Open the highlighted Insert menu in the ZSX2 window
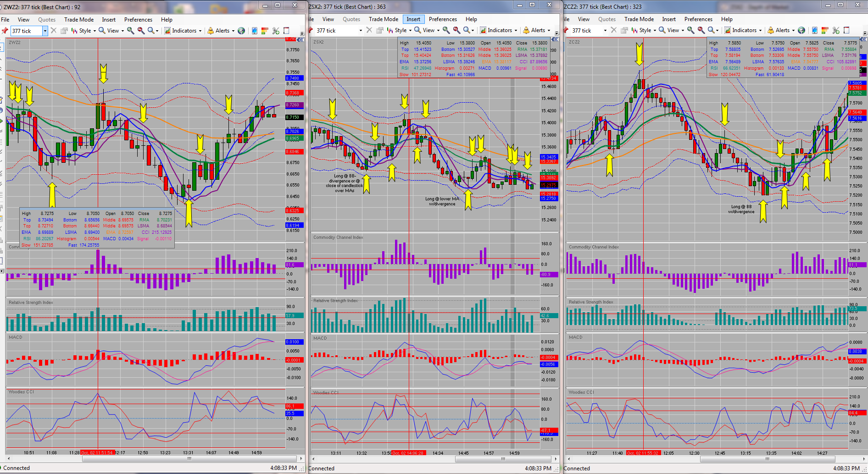Screen dimensions: 868x474 point(413,19)
